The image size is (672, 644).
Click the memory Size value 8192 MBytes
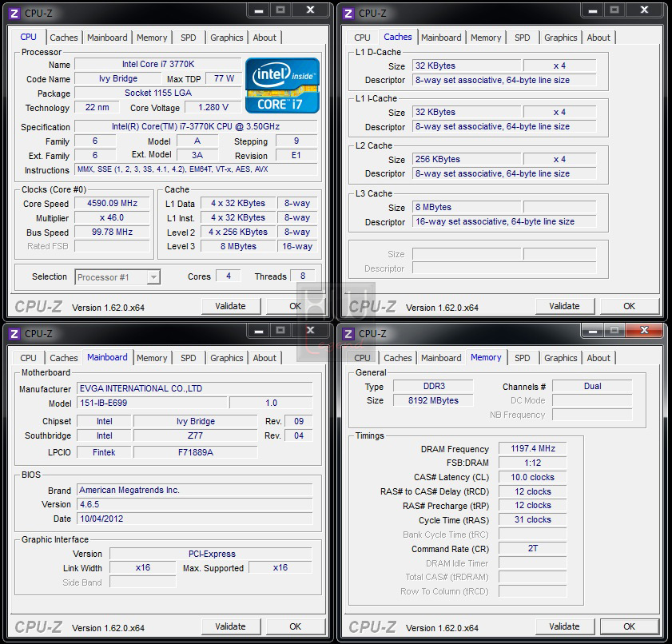tap(433, 400)
